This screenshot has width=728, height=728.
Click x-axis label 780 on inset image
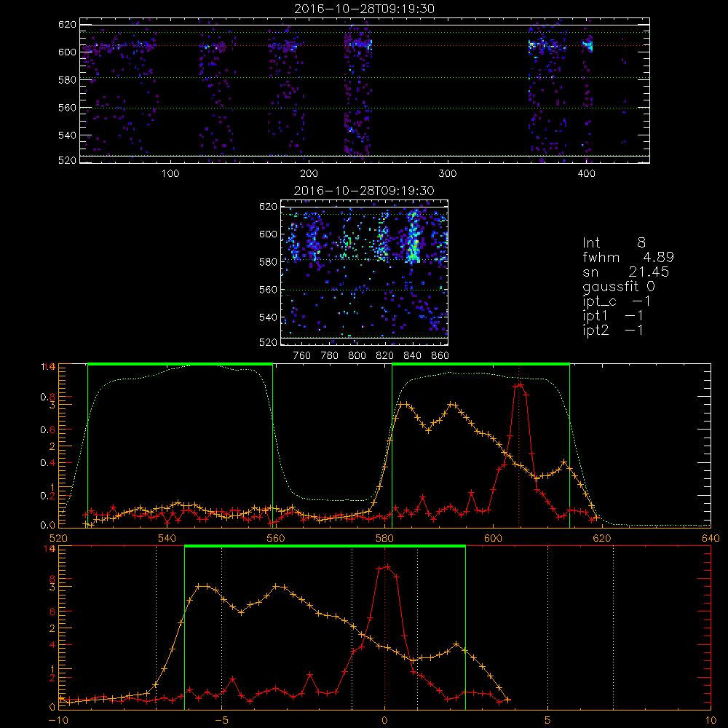pyautogui.click(x=330, y=356)
